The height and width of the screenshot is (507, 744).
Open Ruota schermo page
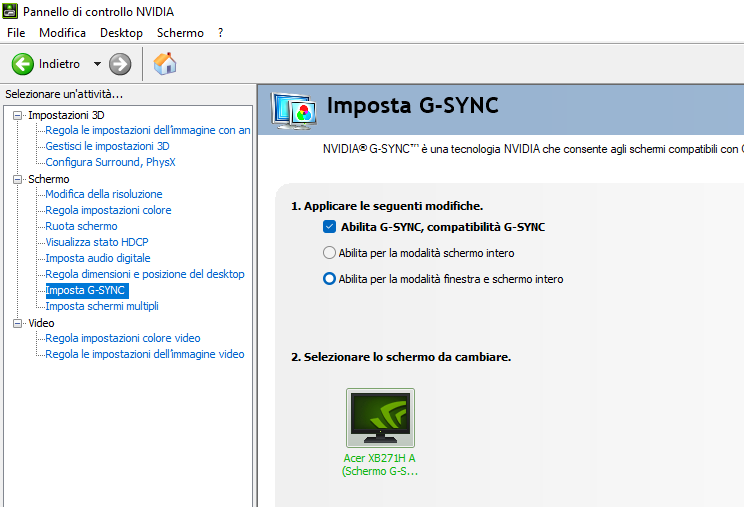tap(81, 226)
